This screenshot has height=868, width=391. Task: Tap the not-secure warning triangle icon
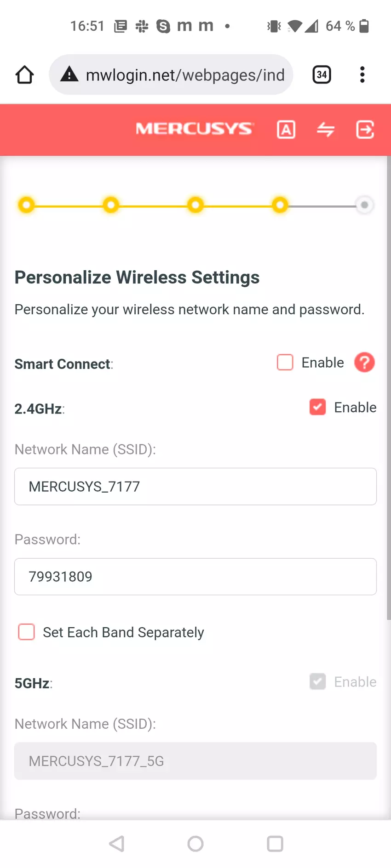point(69,74)
